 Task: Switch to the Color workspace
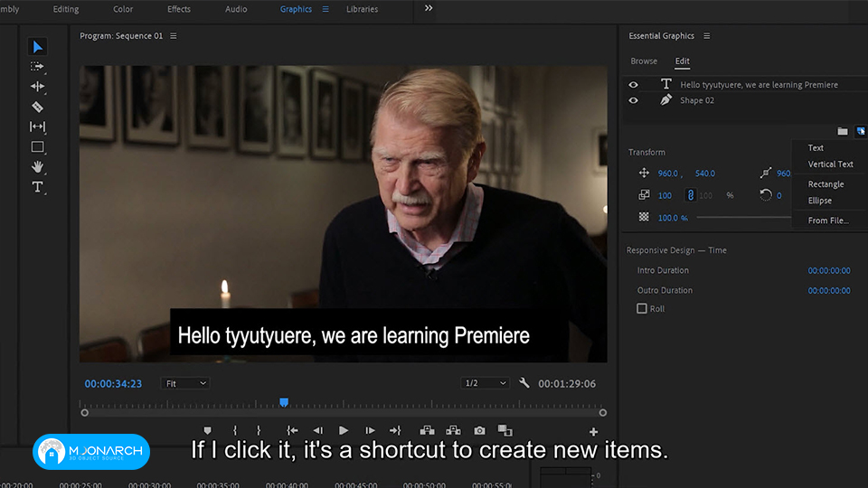pos(123,9)
